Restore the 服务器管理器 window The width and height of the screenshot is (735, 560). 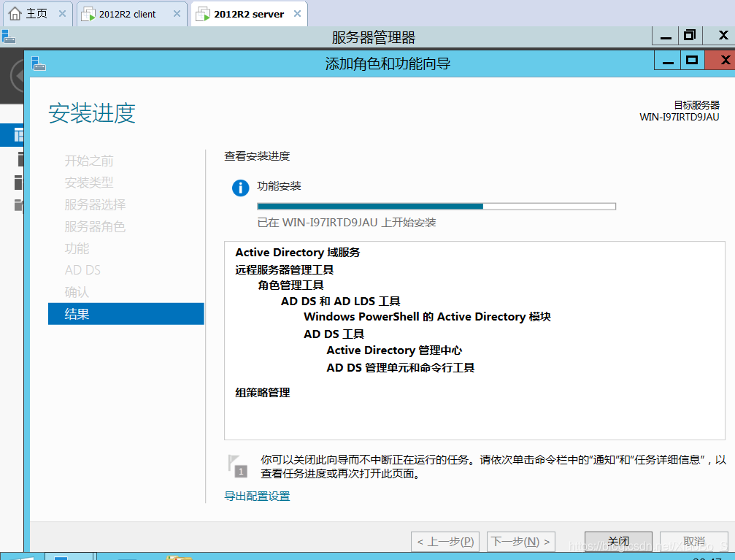[690, 35]
